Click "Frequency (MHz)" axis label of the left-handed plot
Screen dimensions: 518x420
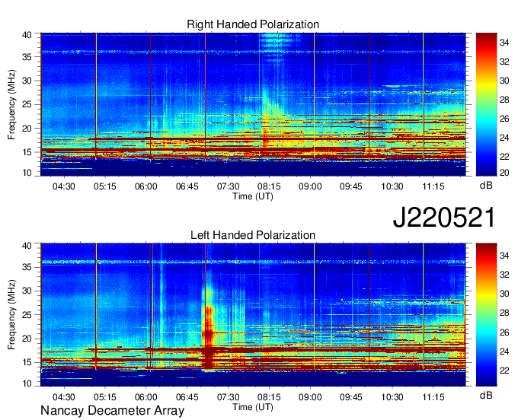tap(11, 315)
